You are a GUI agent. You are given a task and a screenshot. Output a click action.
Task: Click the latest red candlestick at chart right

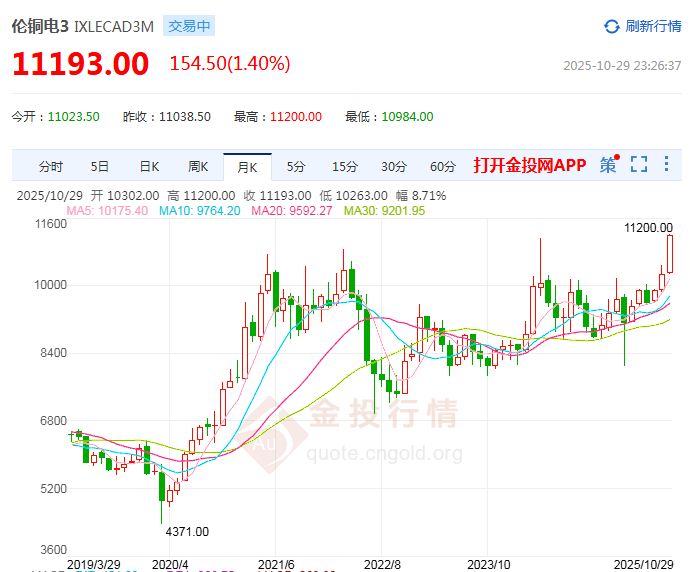click(x=670, y=254)
